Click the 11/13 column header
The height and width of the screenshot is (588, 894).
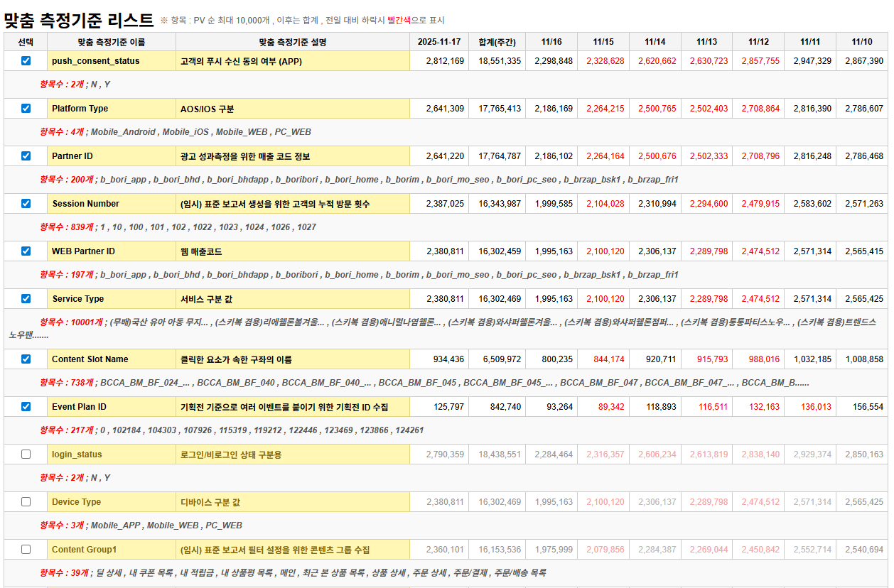pos(707,42)
